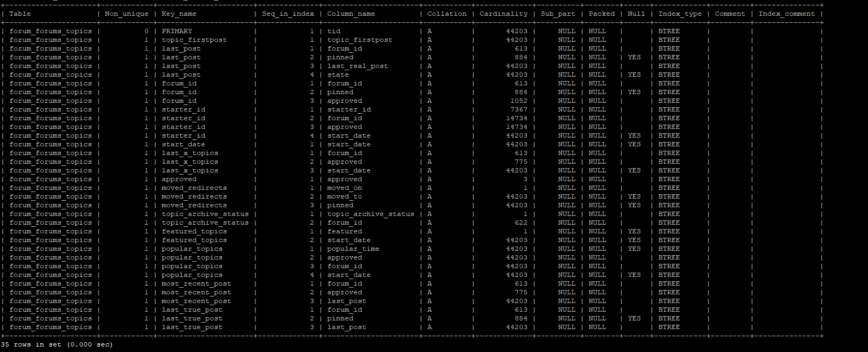Click the moved_on column name
This screenshot has width=868, height=352.
click(x=345, y=188)
